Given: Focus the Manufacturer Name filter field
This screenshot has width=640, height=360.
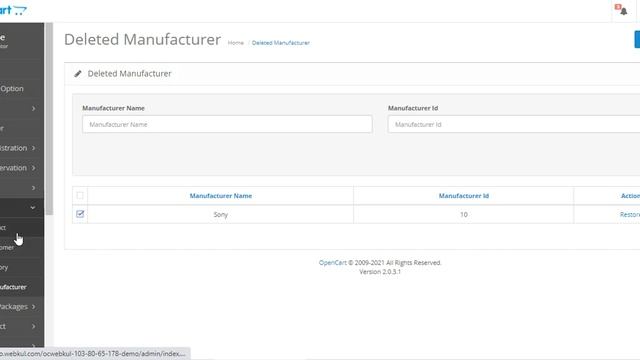Looking at the screenshot, I should pyautogui.click(x=227, y=124).
